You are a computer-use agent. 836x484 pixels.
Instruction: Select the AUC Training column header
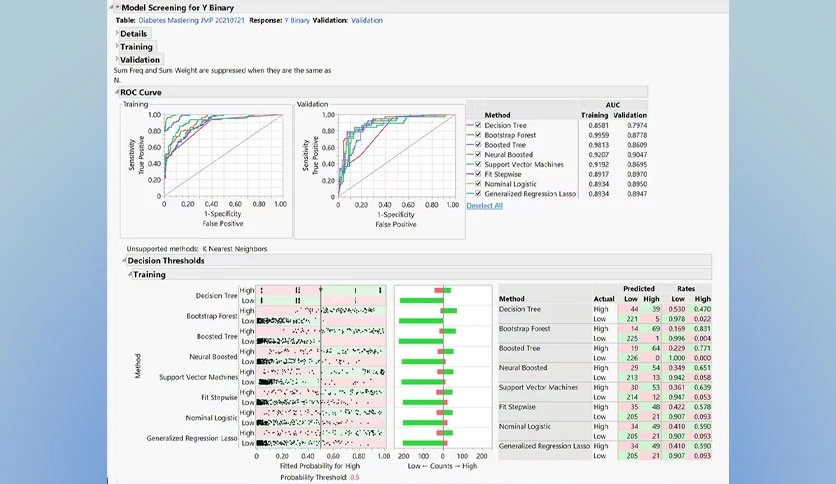[594, 115]
